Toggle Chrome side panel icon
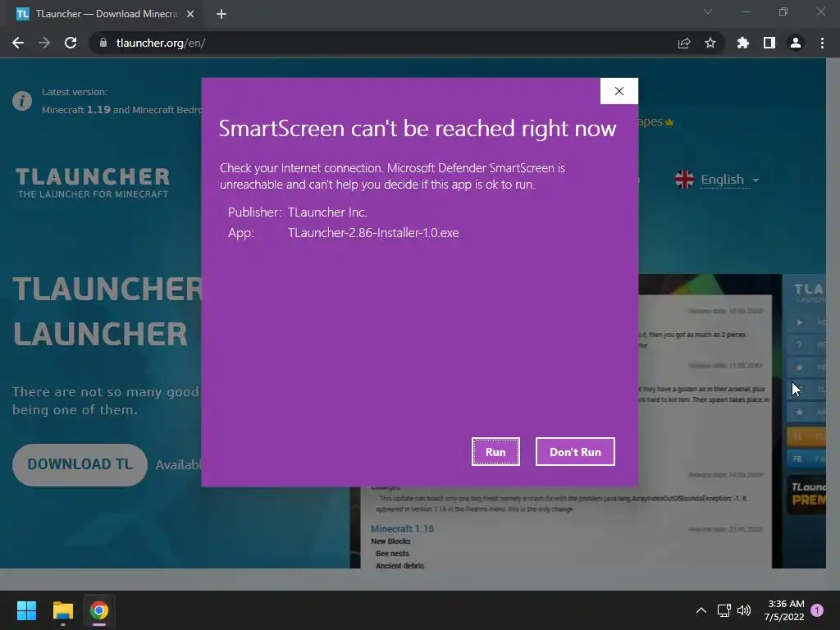This screenshot has width=840, height=630. (769, 43)
